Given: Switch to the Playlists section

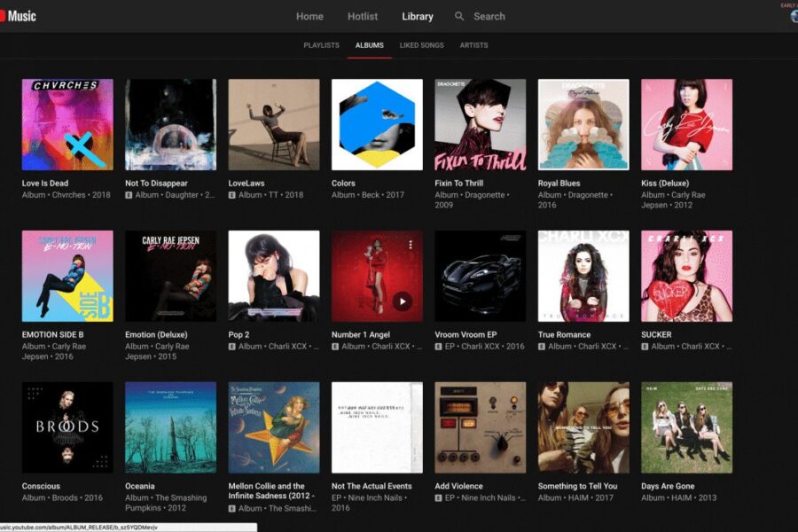Looking at the screenshot, I should 321,45.
